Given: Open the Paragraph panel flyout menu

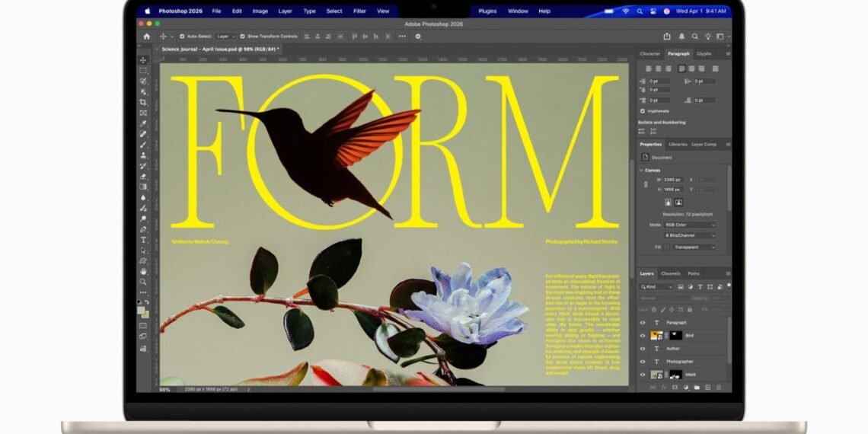Looking at the screenshot, I should 728,54.
